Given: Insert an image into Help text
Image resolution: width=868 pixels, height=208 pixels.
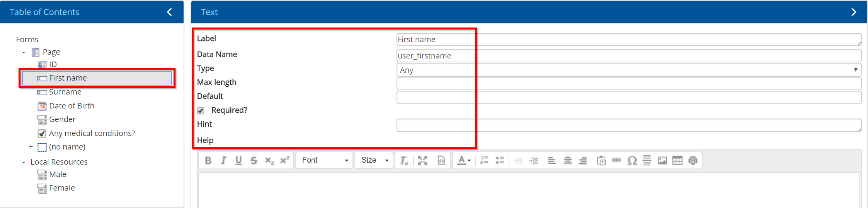Looking at the screenshot, I should tap(662, 160).
